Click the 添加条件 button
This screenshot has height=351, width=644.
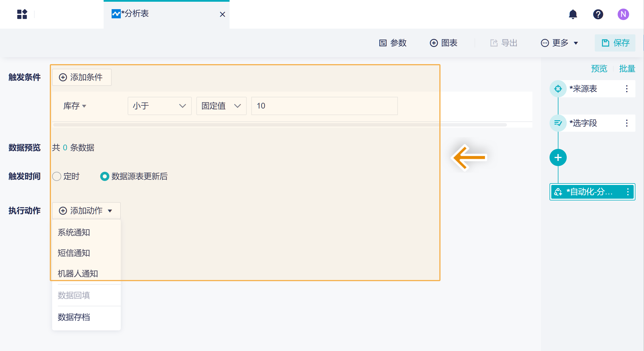pos(82,77)
